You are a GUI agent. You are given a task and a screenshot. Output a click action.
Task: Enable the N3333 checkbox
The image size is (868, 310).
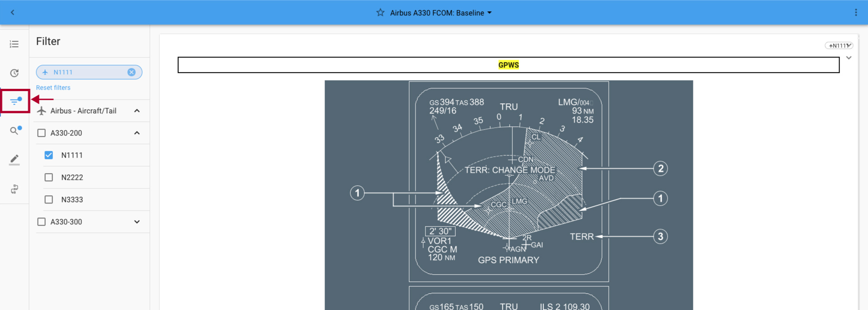pyautogui.click(x=49, y=199)
